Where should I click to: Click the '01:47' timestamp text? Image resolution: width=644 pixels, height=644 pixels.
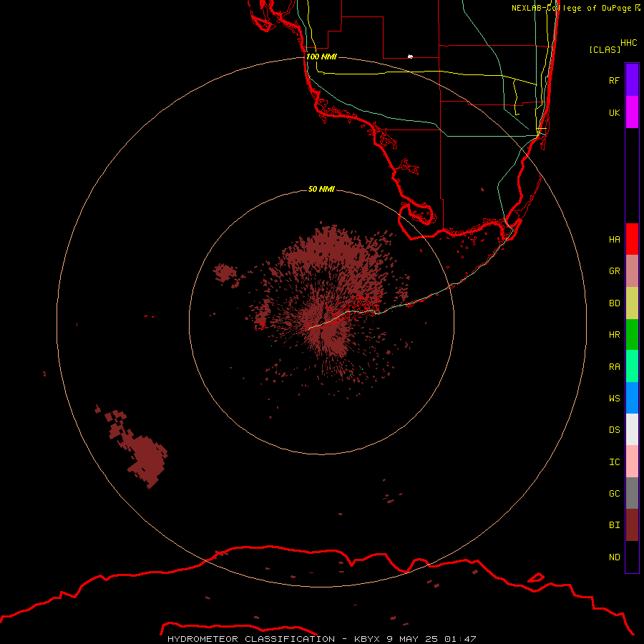[460, 639]
